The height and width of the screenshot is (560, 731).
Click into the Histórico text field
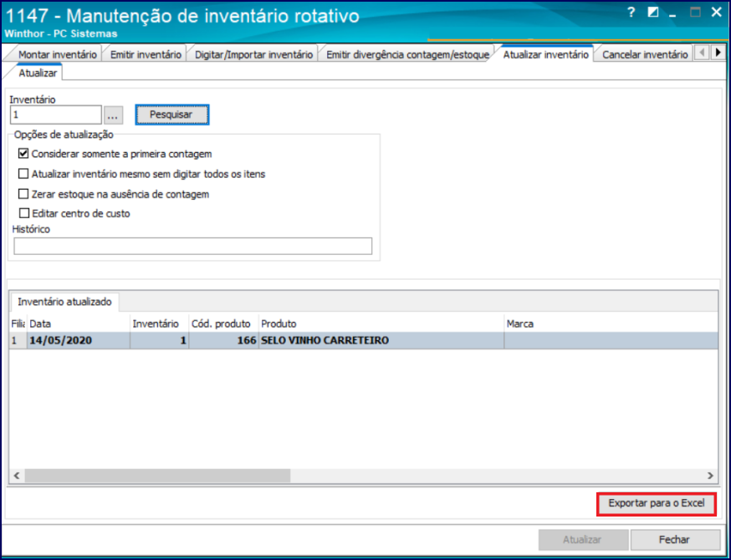192,246
